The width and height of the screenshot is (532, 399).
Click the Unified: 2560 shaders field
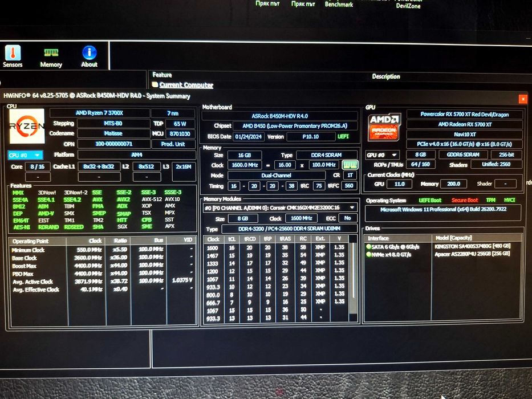tap(496, 164)
